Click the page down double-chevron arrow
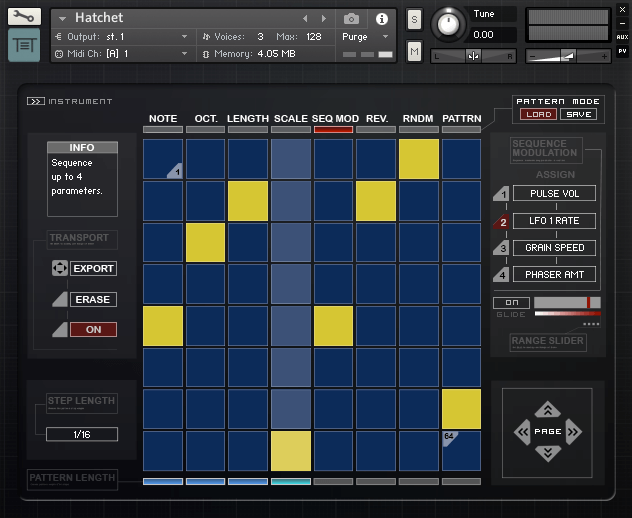This screenshot has width=632, height=518. coord(547,454)
